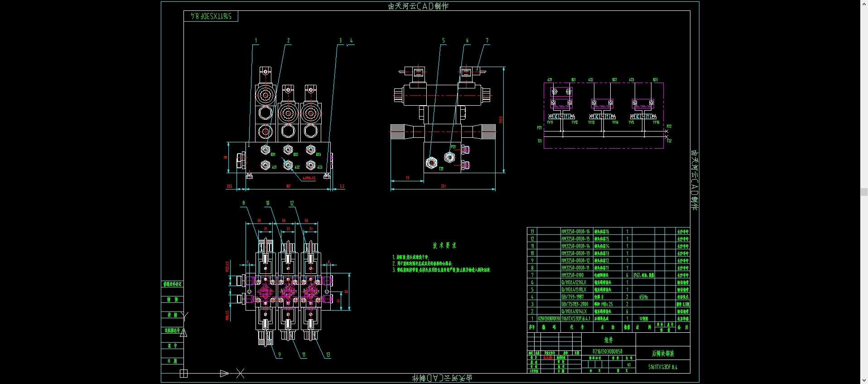Click the 65Mn material cell

pos(643,297)
